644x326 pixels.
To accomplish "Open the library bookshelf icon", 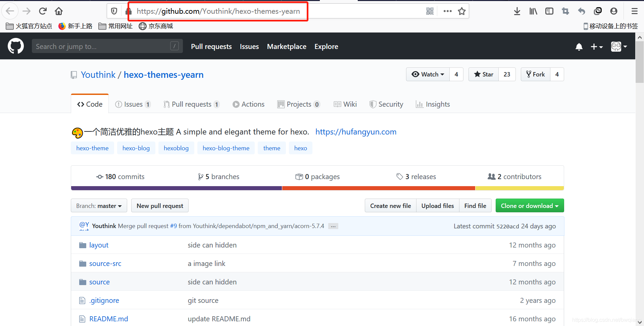I will click(533, 11).
